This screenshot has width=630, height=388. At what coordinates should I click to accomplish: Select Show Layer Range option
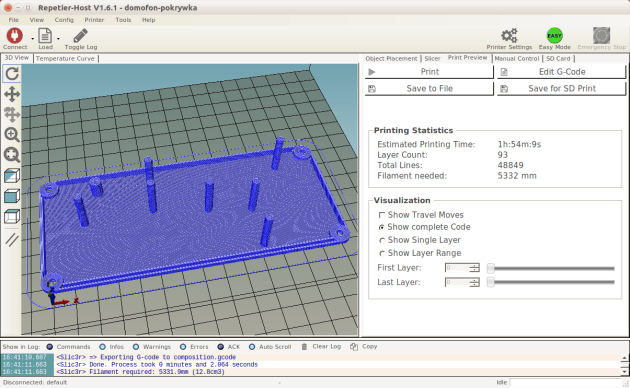[382, 253]
